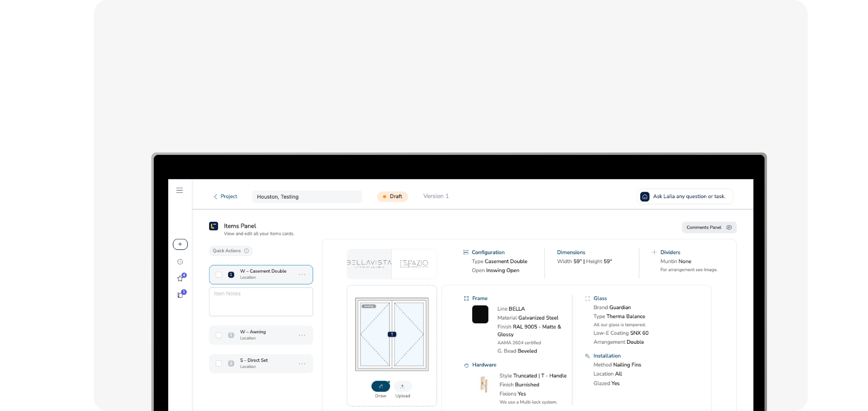Click Version 1 label
Screen dimensions: 868x411
pyautogui.click(x=436, y=196)
